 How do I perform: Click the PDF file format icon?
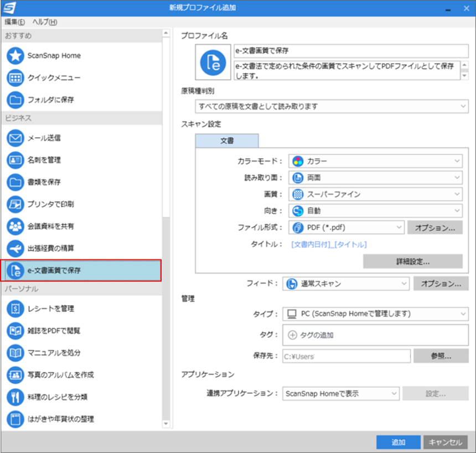(x=298, y=227)
